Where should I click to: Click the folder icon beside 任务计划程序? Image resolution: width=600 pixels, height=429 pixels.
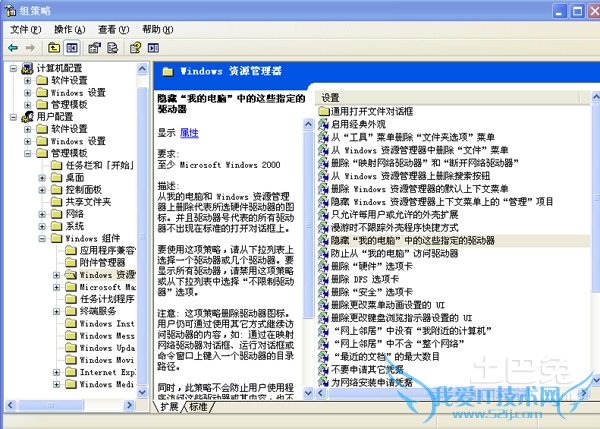click(71, 299)
